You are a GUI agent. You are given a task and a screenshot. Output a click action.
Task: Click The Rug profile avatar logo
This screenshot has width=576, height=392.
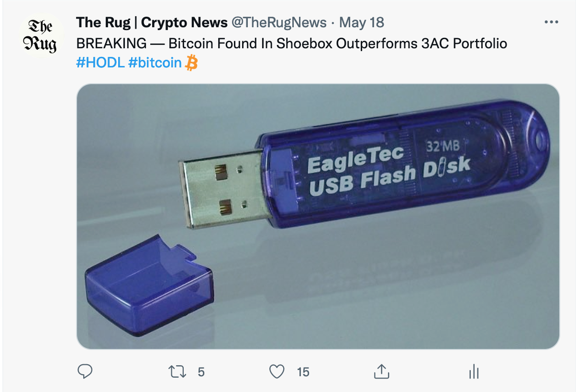(x=41, y=36)
